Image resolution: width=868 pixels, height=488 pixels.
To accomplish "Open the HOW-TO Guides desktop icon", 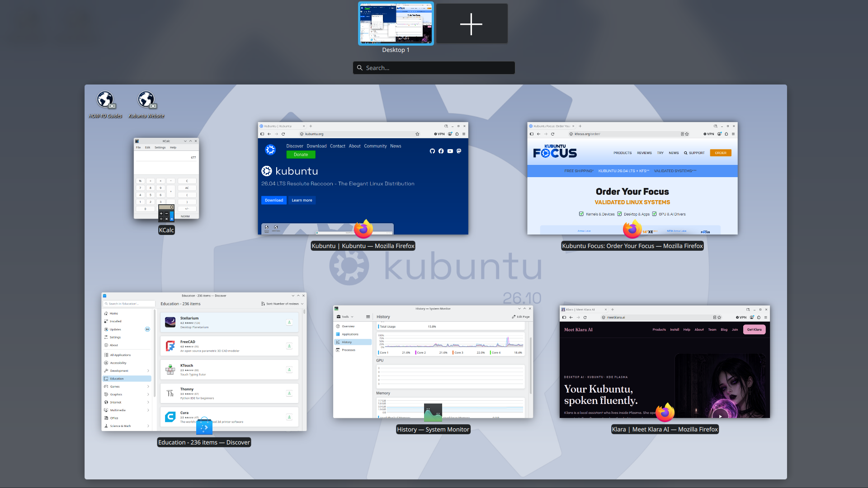I will (105, 104).
